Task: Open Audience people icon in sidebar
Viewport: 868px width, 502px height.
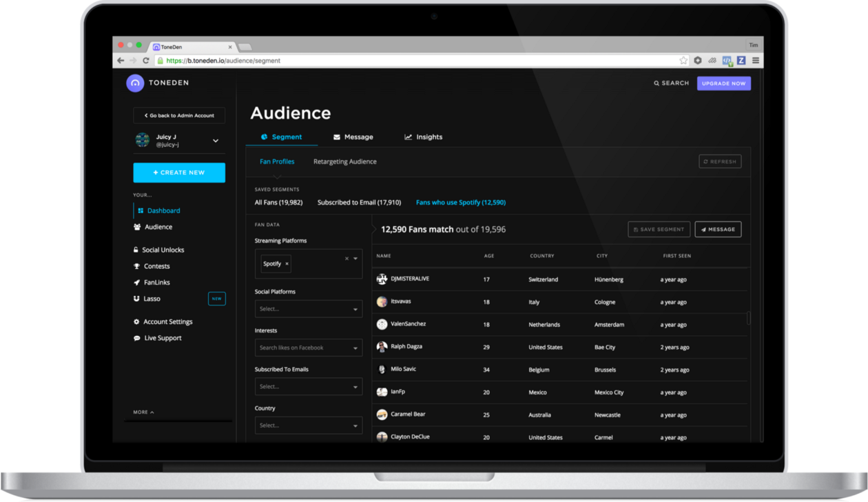Action: pos(137,227)
